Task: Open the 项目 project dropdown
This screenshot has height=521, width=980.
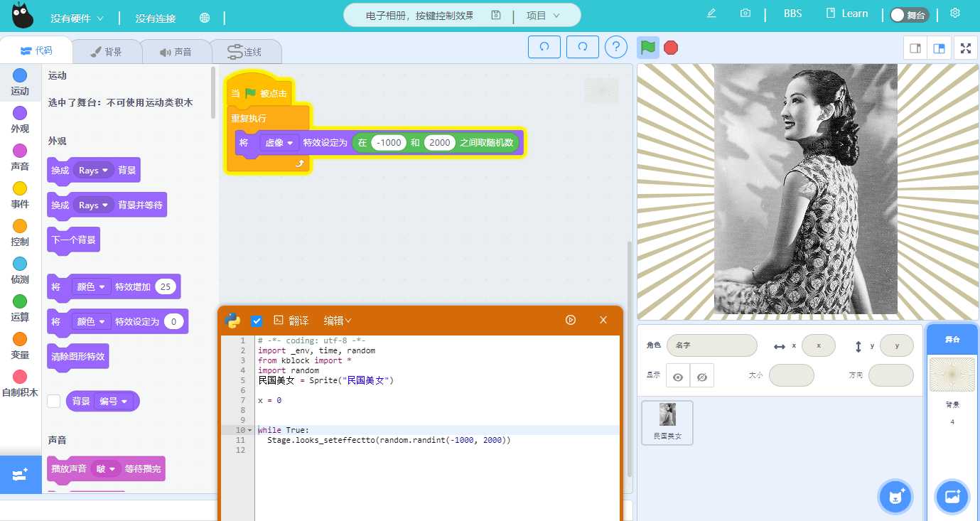Action: click(543, 15)
